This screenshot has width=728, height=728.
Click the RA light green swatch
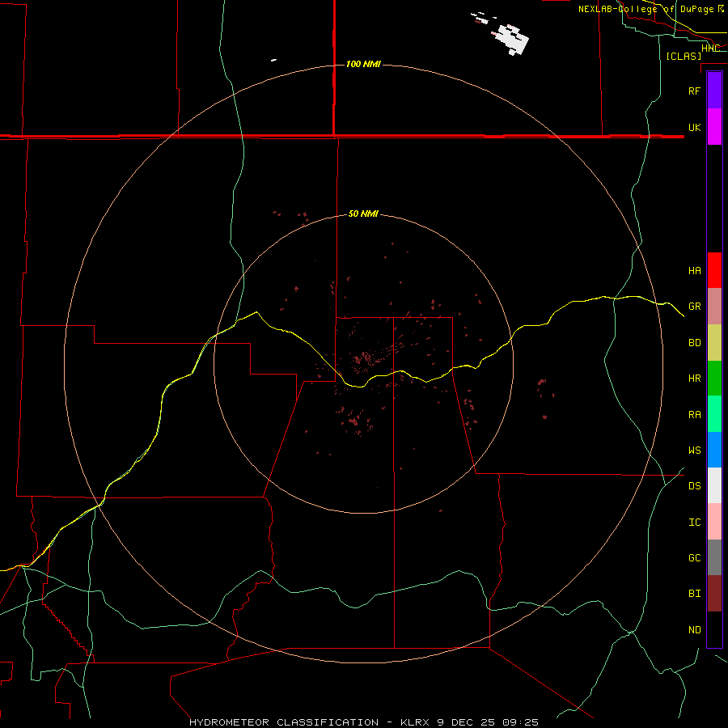pos(714,414)
